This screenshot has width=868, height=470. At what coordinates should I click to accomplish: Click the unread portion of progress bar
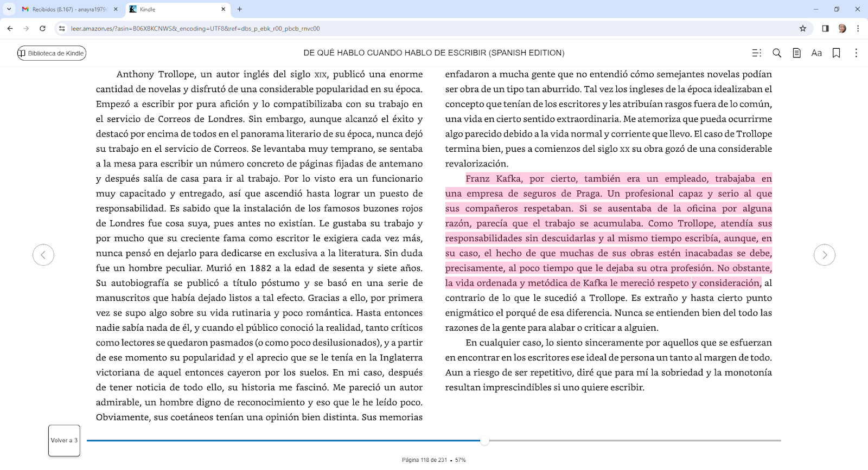635,441
